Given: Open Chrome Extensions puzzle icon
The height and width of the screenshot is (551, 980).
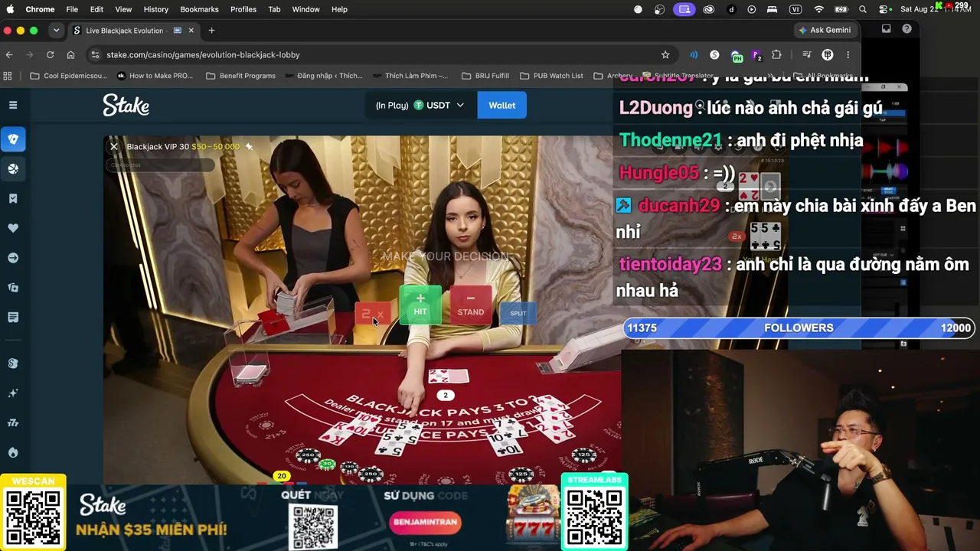Looking at the screenshot, I should (x=776, y=54).
